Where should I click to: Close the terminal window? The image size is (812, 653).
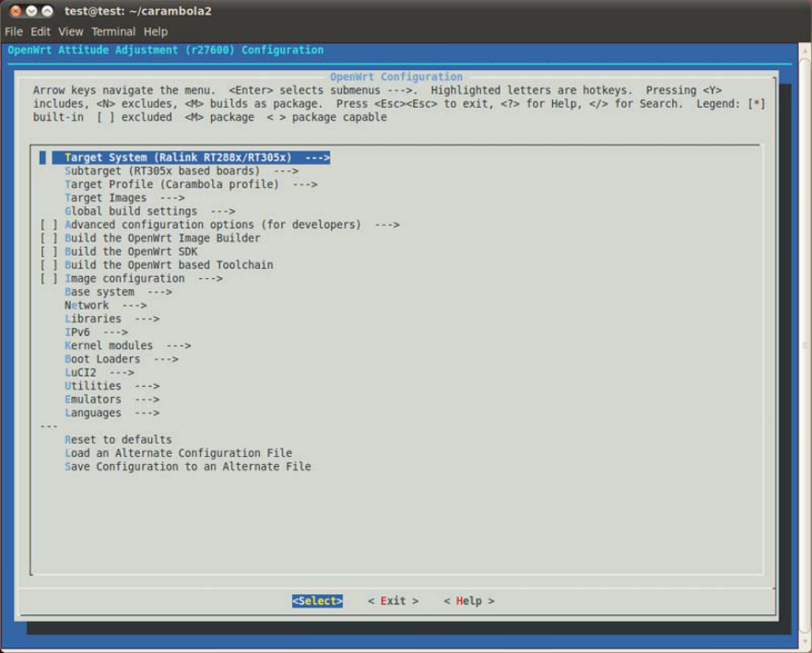click(16, 11)
